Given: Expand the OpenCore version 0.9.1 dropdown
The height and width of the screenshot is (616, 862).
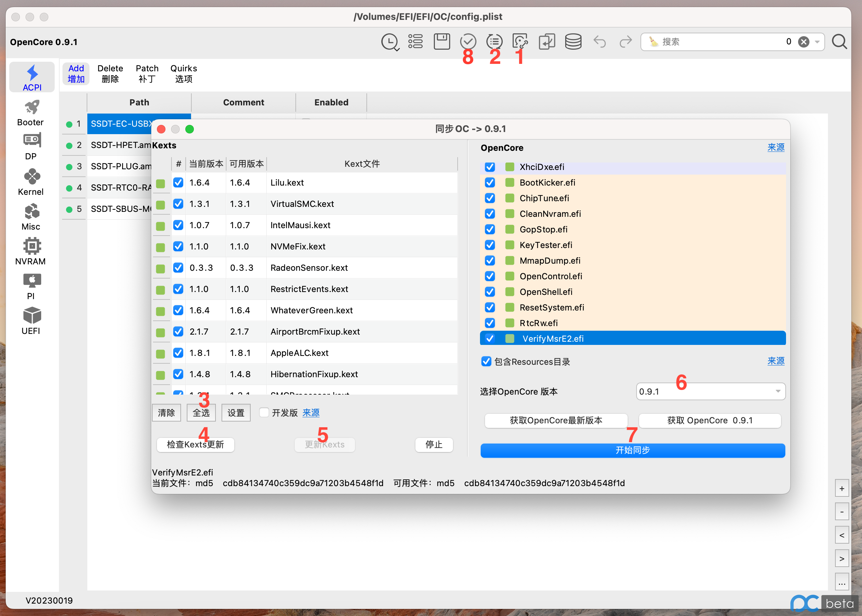Looking at the screenshot, I should pos(710,391).
